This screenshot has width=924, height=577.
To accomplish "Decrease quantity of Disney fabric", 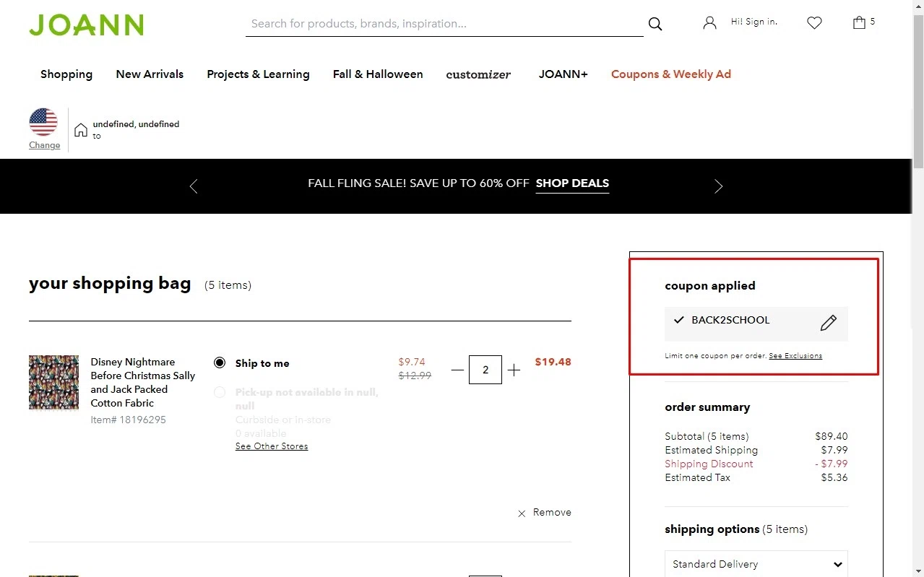I will click(457, 370).
